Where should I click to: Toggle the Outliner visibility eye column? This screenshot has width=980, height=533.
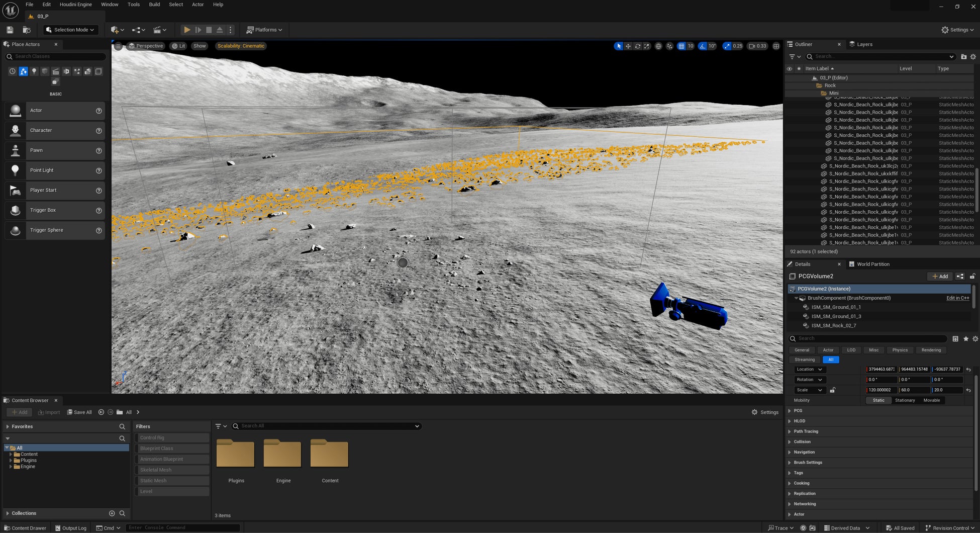coord(790,69)
